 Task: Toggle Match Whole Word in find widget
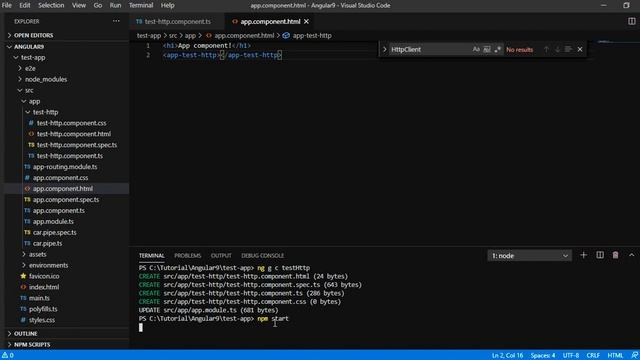tap(487, 49)
